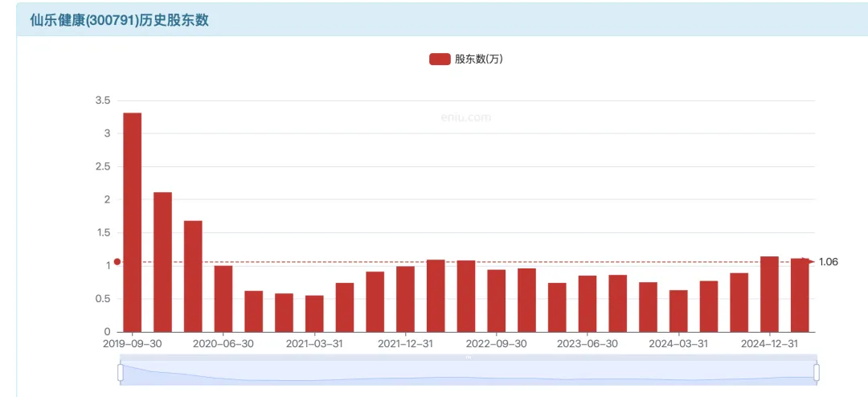Select the 2019-09-30 bar
The height and width of the screenshot is (397, 868).
pos(133,223)
